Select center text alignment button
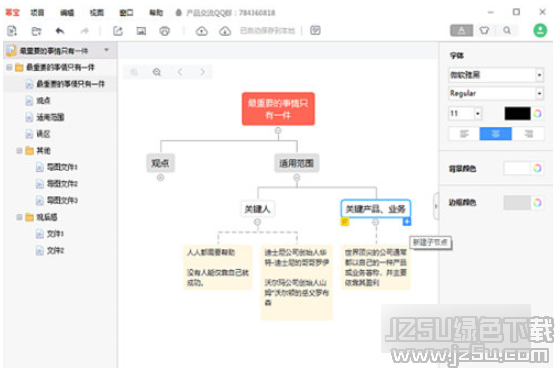555x368 pixels. pyautogui.click(x=496, y=134)
